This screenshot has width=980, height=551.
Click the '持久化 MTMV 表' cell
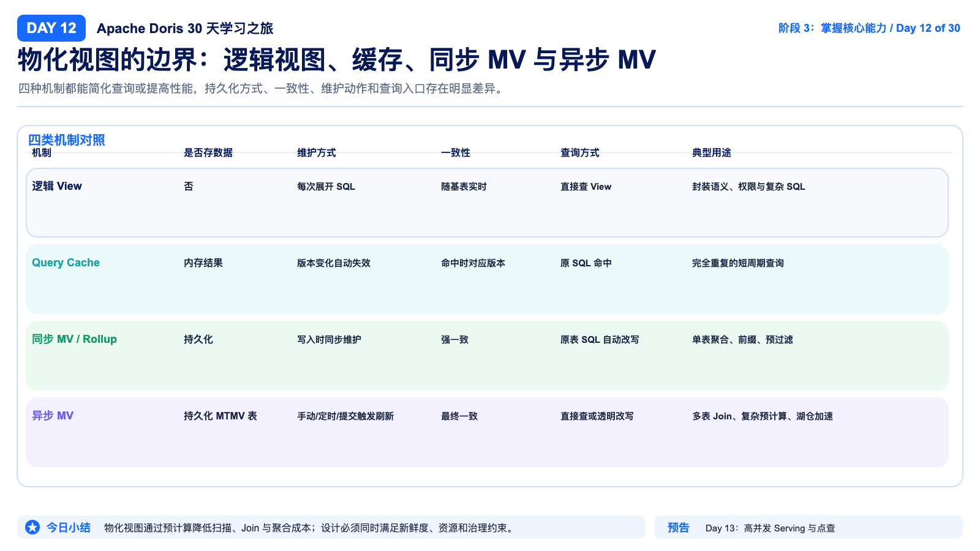tap(221, 416)
